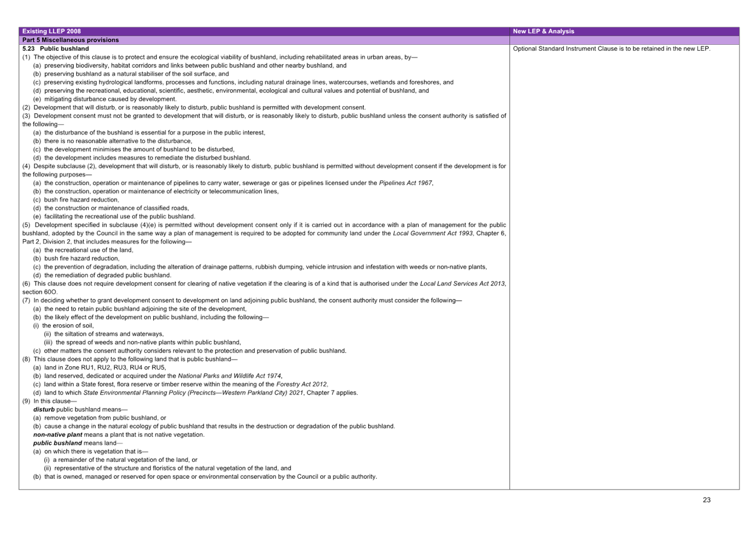756x534 pixels.
Task: Click 'Pipelines Act 1967' italic reference
Action: pyautogui.click(x=405, y=183)
